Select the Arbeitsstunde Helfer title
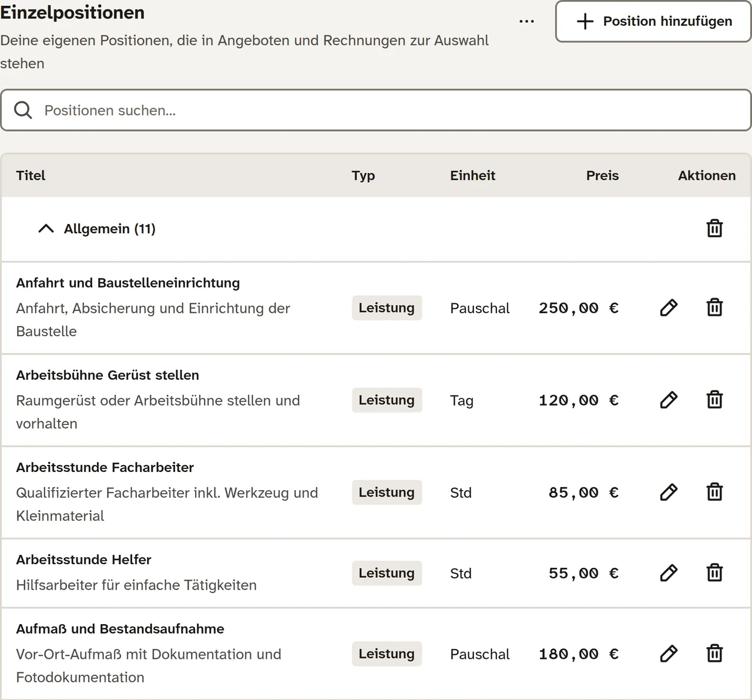This screenshot has width=752, height=700. coord(84,560)
